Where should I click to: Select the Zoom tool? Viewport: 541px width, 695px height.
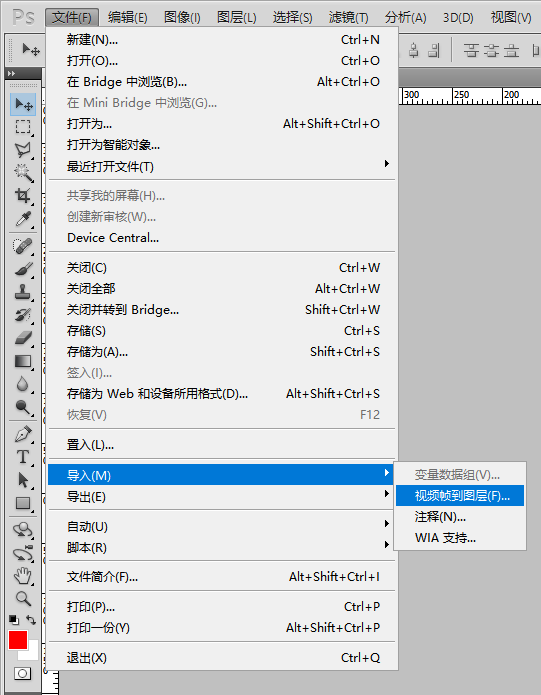tap(23, 599)
